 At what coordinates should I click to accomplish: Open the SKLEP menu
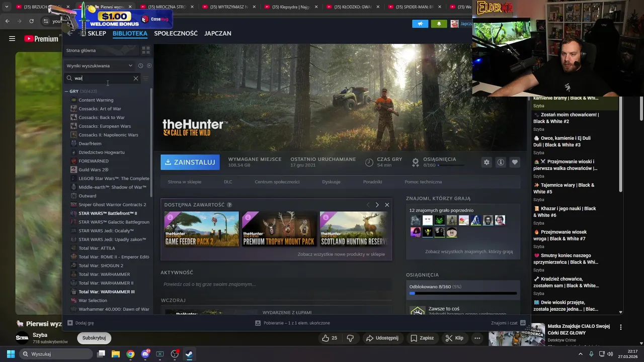[x=97, y=33]
